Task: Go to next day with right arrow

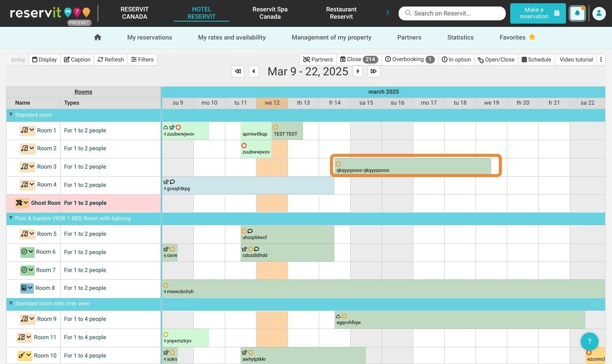Action: [358, 71]
